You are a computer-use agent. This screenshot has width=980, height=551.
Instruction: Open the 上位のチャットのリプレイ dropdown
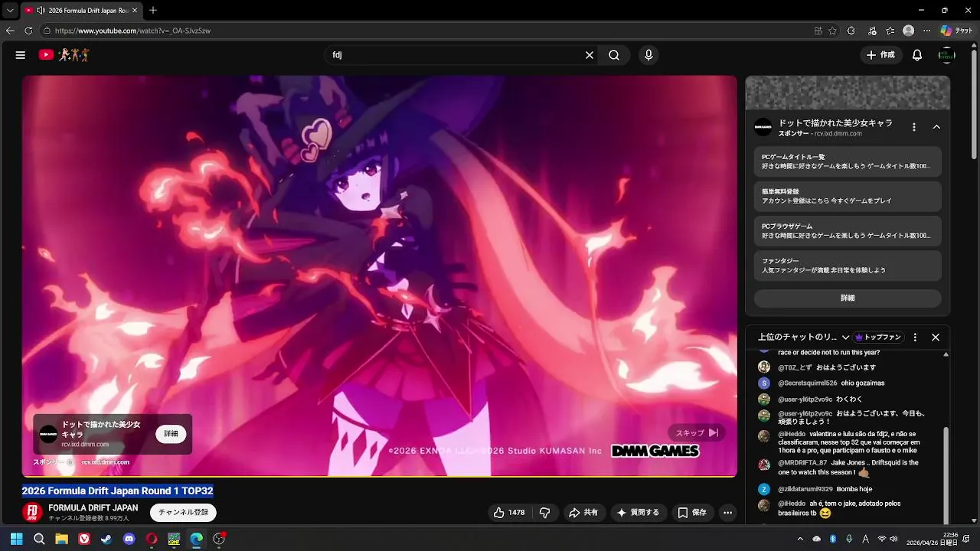804,337
